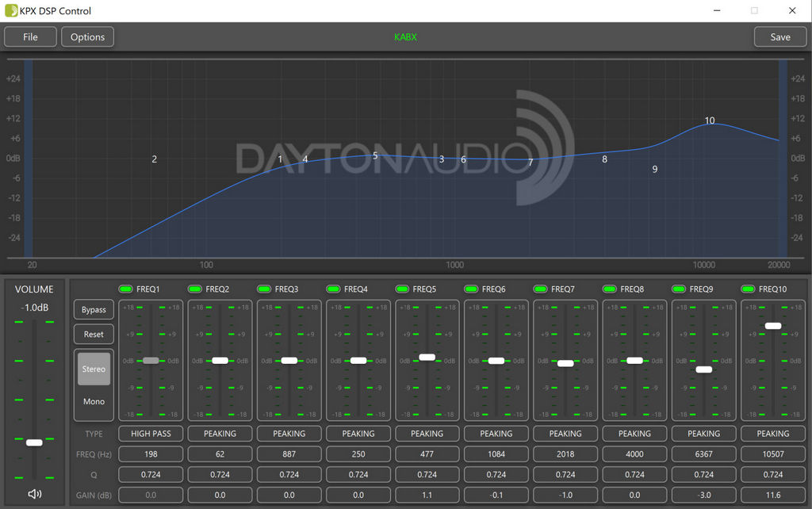The image size is (812, 509).
Task: Open FREQ7 PEAKING type selector
Action: click(565, 434)
